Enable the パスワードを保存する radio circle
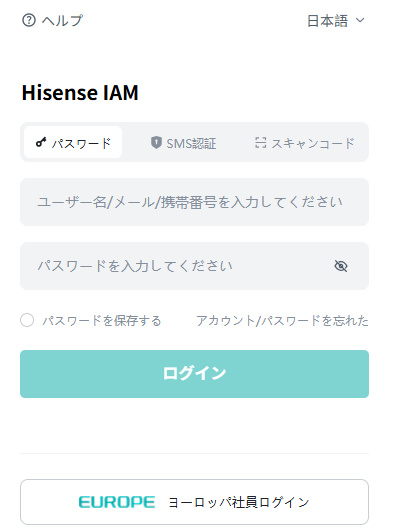The height and width of the screenshot is (531, 394). click(x=27, y=320)
